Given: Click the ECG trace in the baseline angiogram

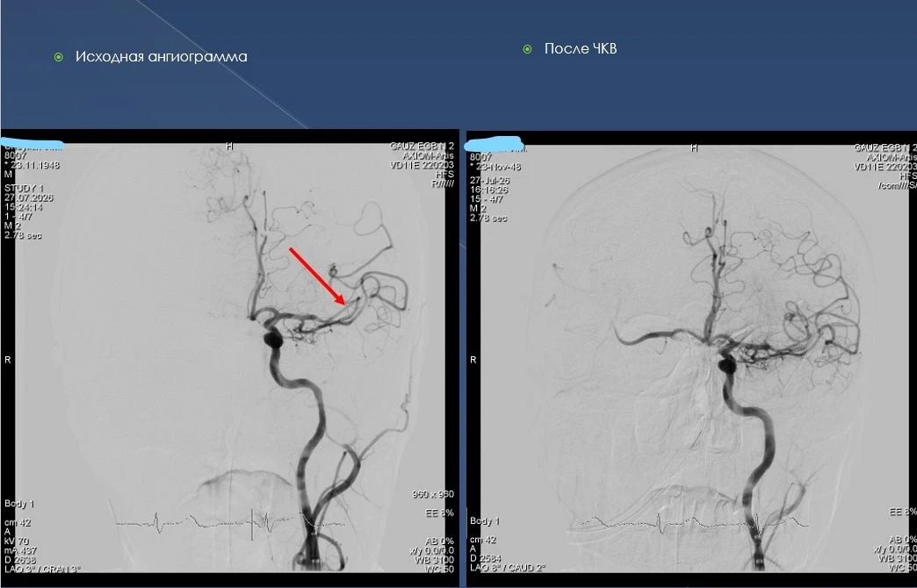Looking at the screenshot, I should coord(231,522).
